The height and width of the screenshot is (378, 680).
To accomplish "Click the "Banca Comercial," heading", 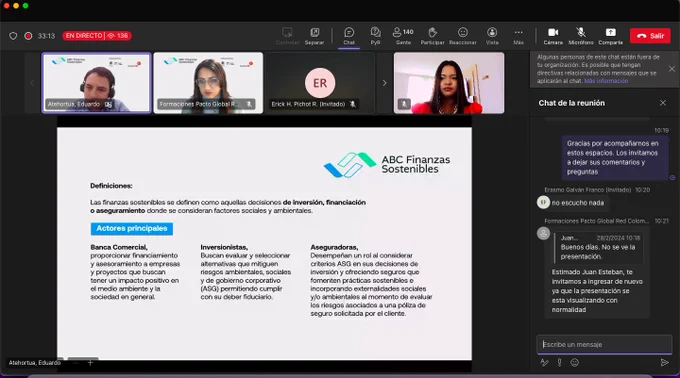I will pos(119,247).
